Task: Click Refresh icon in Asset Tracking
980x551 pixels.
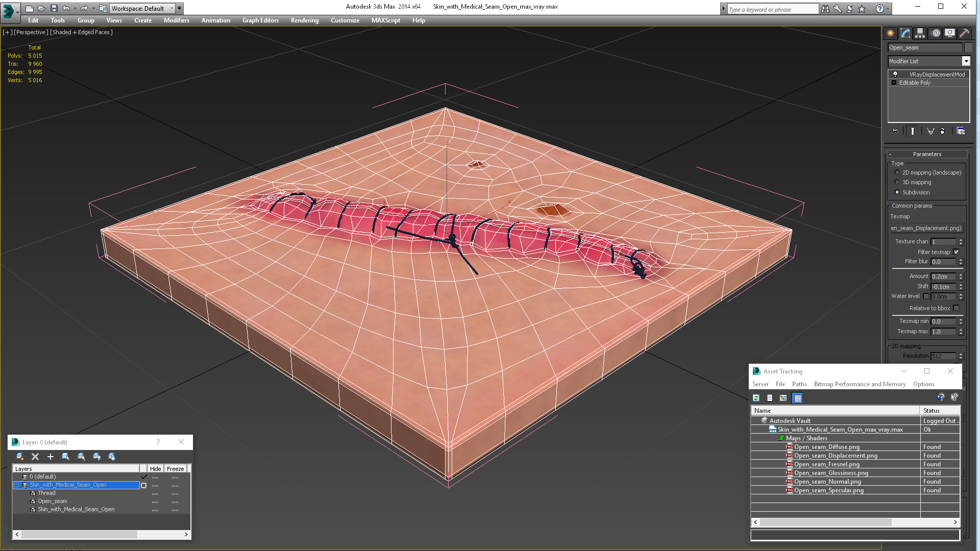Action: (756, 398)
